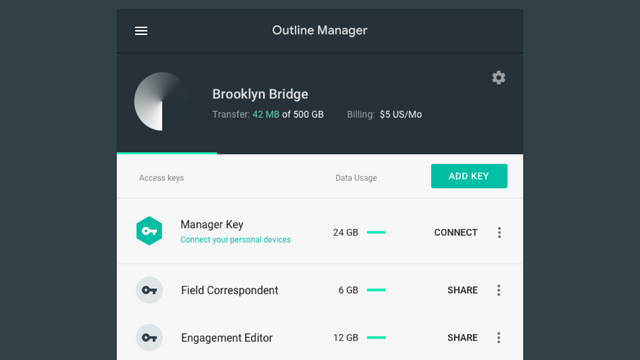Screen dimensions: 640x360
Task: Click CONNECT for Manager Key
Action: [x=456, y=233]
